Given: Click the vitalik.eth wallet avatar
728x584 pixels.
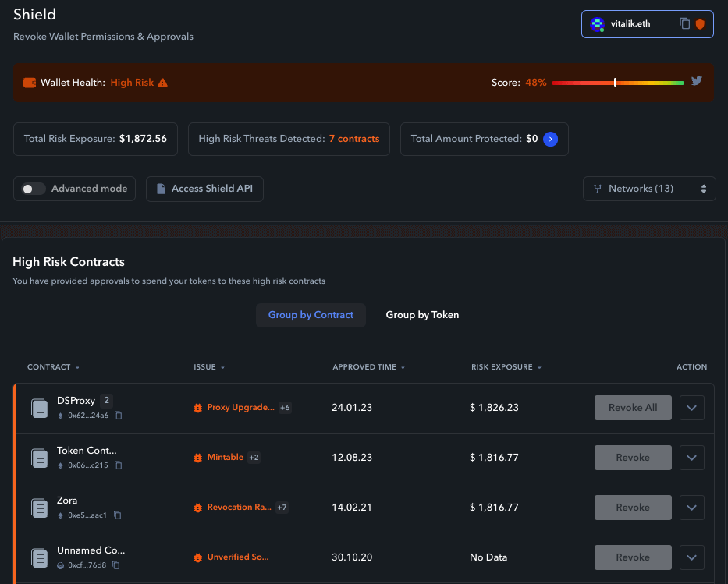Looking at the screenshot, I should (x=597, y=24).
